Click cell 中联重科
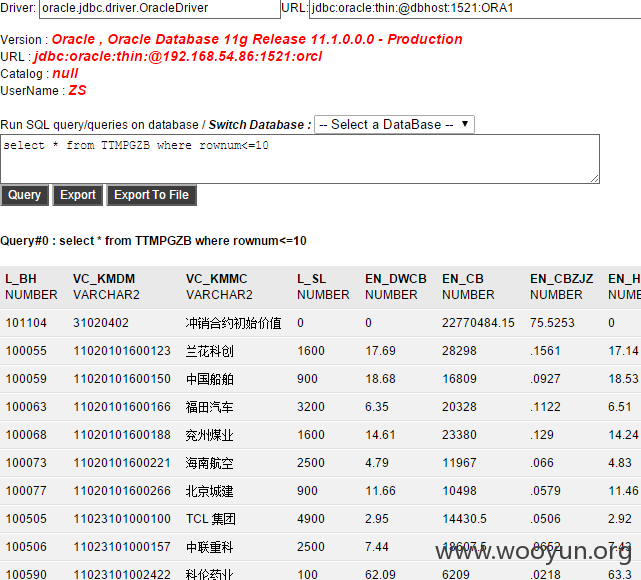641x580 pixels. 209,547
